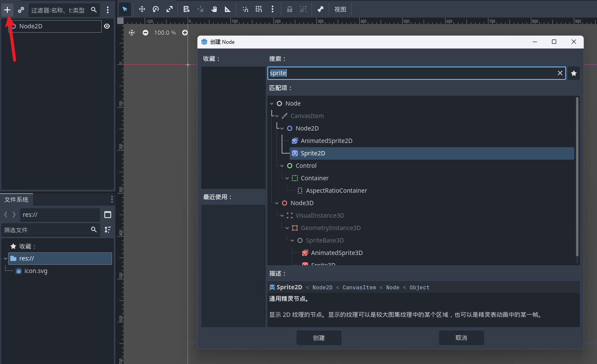Select the Ruler measurement tool
The image size is (597, 364).
coord(228,9)
